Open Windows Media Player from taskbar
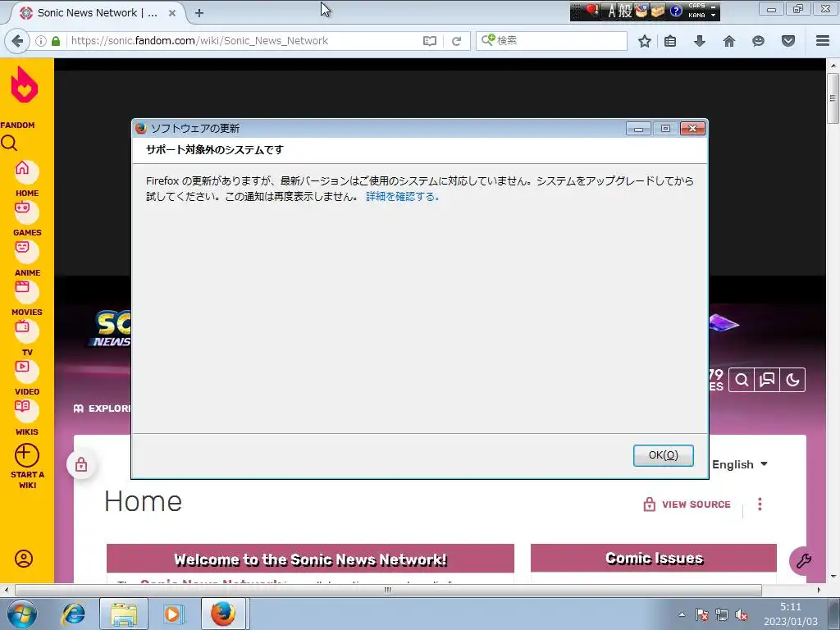 click(x=173, y=614)
